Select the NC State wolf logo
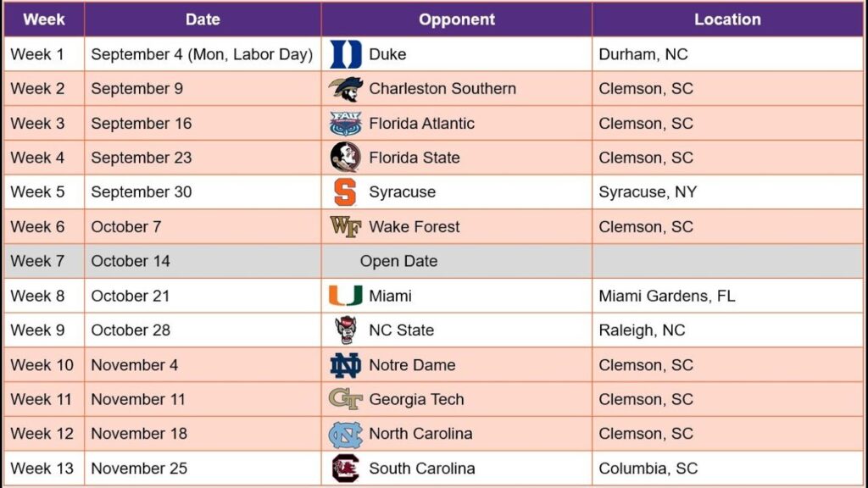Image resolution: width=868 pixels, height=488 pixels. point(346,330)
